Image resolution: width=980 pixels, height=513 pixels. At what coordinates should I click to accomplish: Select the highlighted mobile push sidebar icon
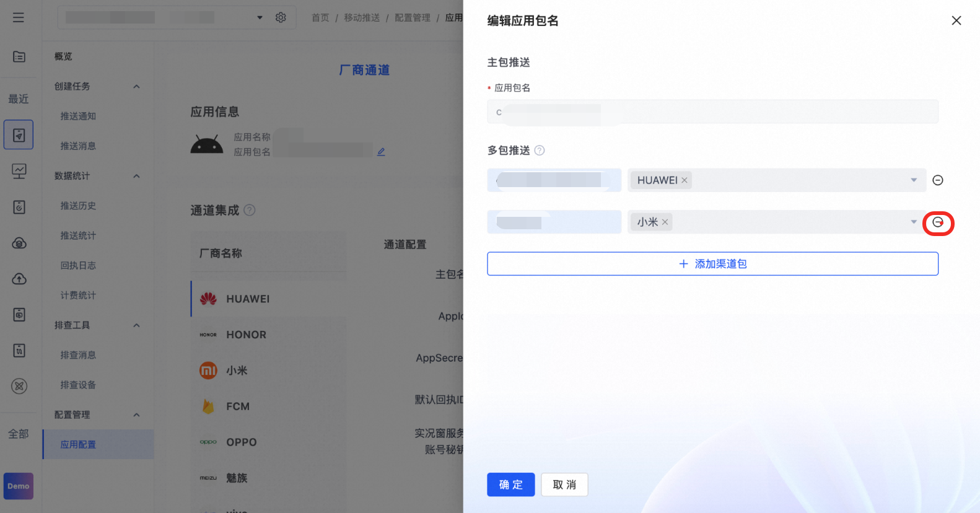click(x=19, y=134)
